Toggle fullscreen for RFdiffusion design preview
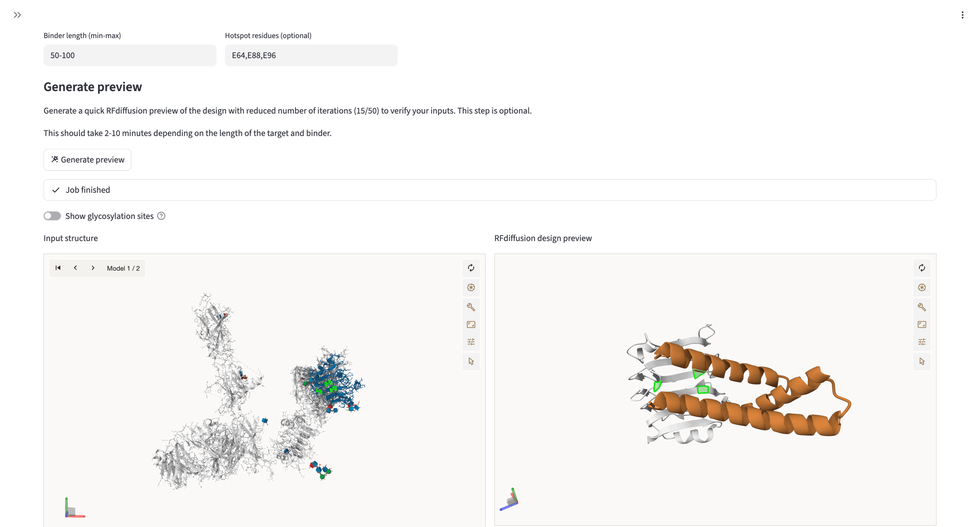980x527 pixels. click(x=922, y=325)
